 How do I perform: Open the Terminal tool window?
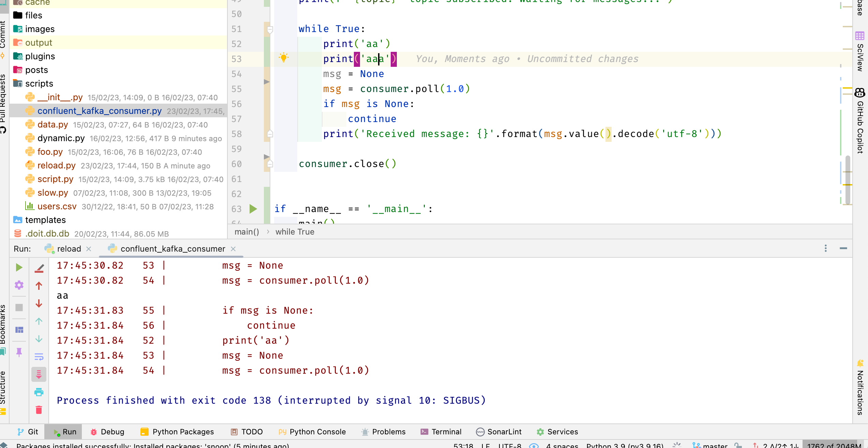coord(441,432)
